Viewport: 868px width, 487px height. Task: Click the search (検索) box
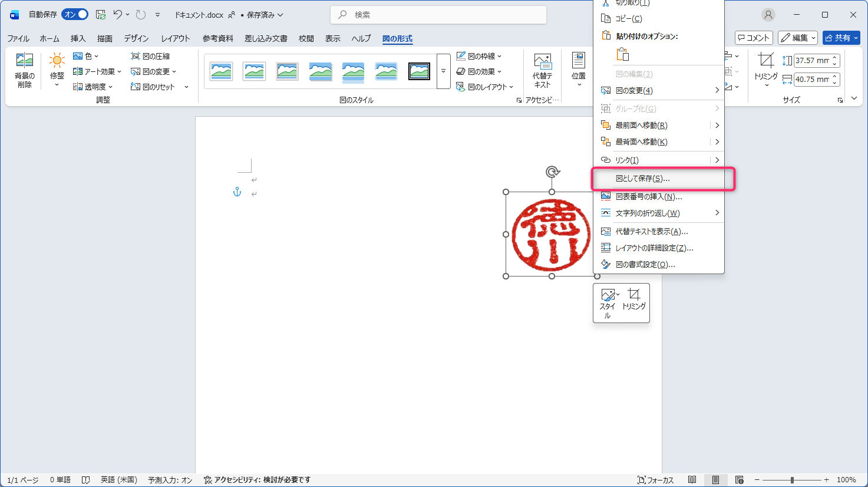click(x=438, y=15)
